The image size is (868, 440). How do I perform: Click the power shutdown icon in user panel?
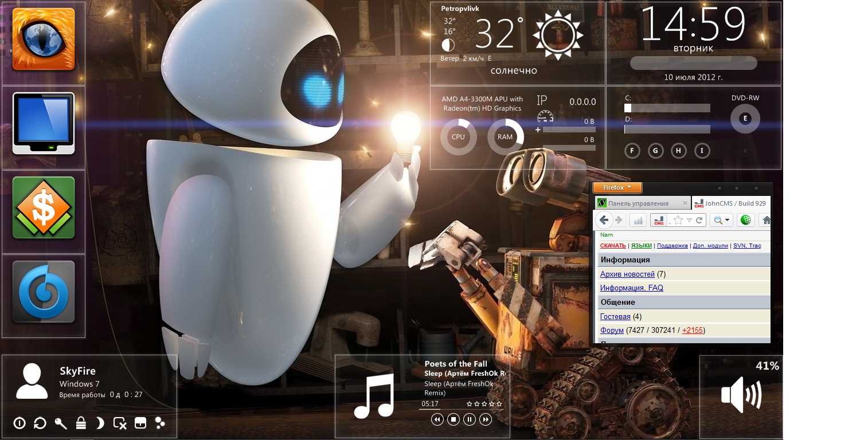click(x=19, y=423)
